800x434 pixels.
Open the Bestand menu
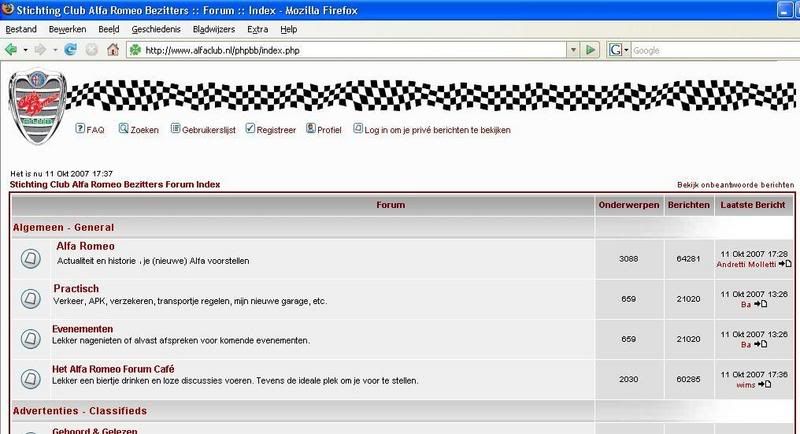pyautogui.click(x=21, y=30)
